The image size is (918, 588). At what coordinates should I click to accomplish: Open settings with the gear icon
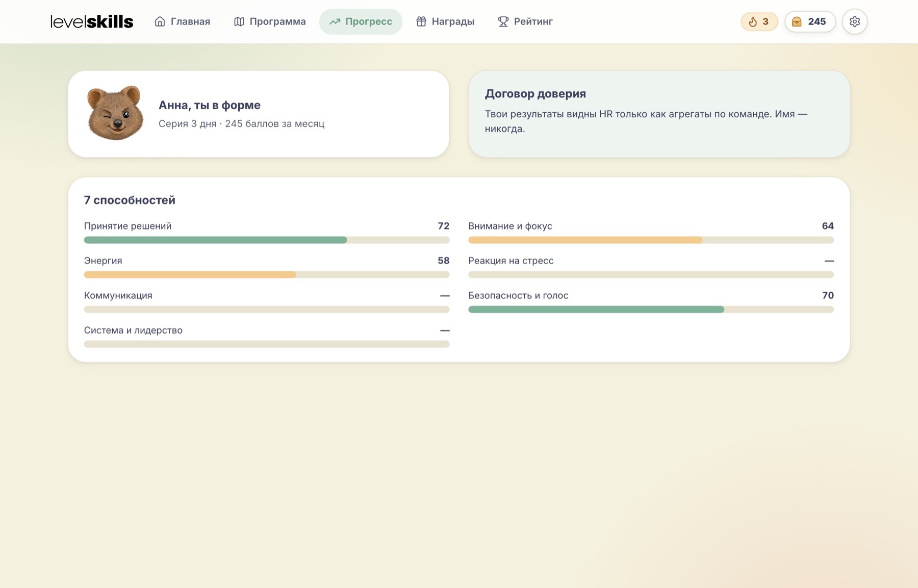855,21
